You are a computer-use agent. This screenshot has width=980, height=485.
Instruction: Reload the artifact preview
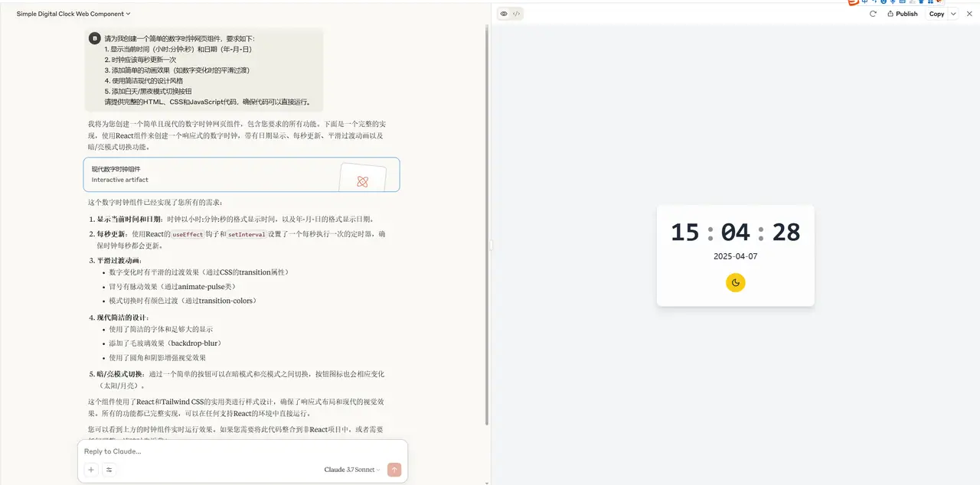(x=873, y=14)
